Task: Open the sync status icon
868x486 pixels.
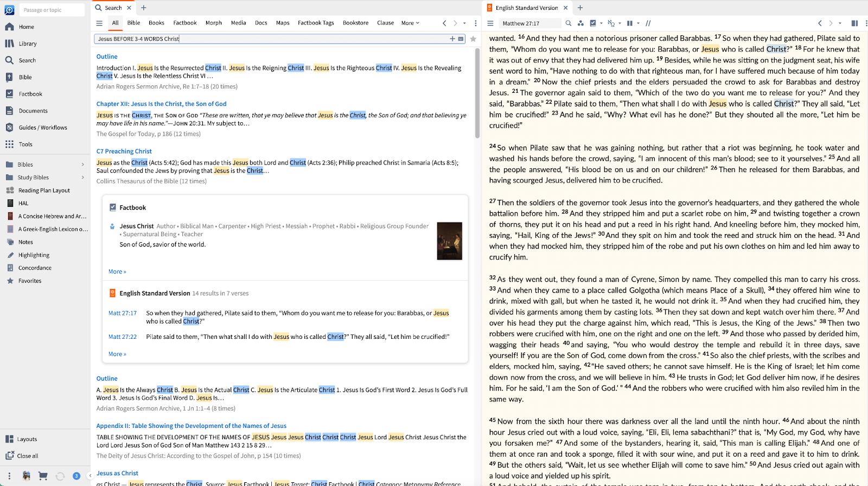Action: pos(60,476)
